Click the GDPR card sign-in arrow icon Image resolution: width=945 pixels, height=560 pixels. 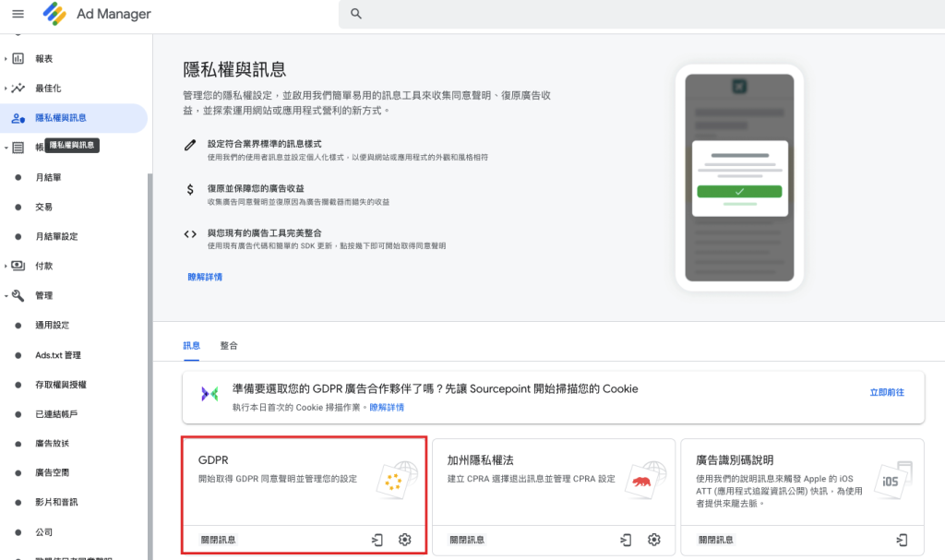pos(377,540)
